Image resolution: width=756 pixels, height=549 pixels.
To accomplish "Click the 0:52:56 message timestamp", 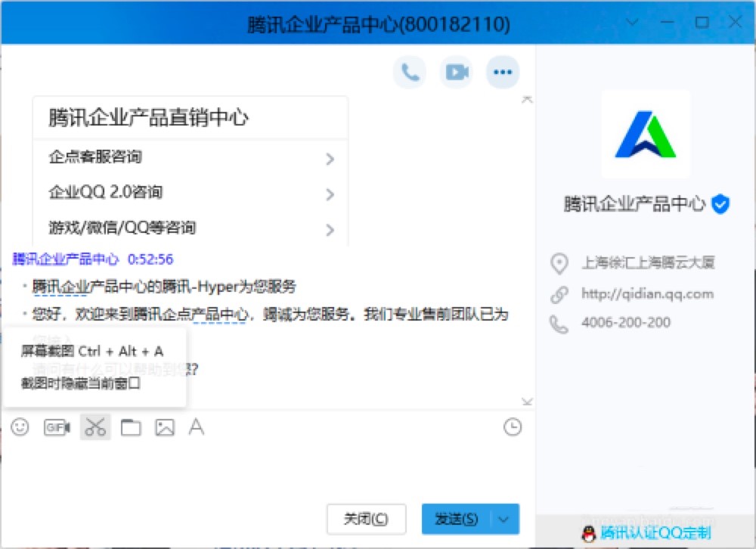I will [x=150, y=259].
